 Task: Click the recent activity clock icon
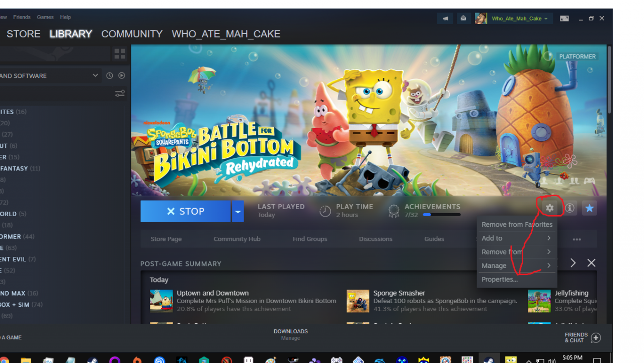coord(110,75)
